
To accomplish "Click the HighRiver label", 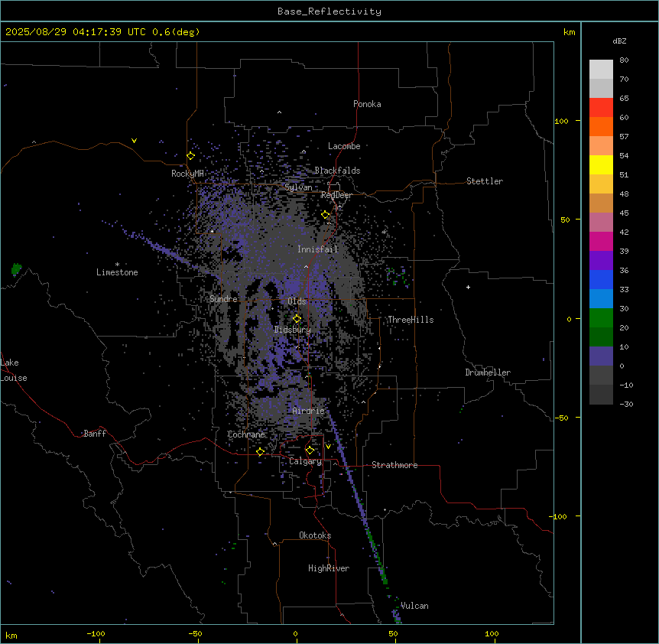I will (329, 568).
